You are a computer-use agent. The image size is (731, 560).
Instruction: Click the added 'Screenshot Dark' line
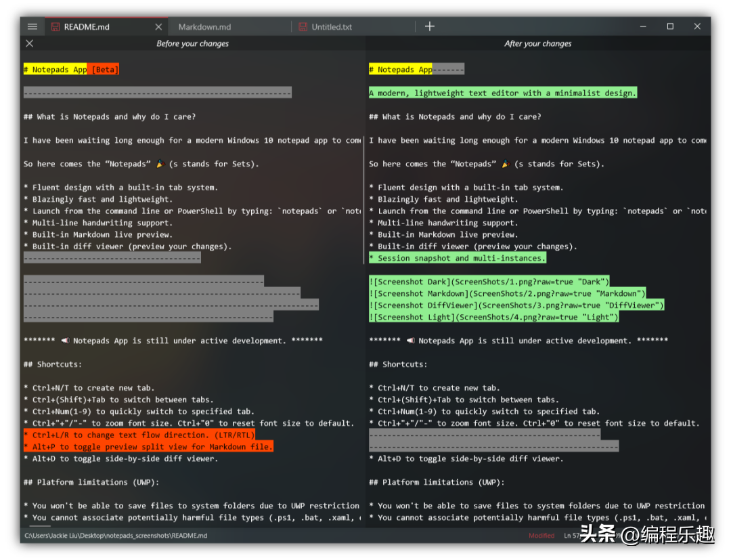click(x=489, y=282)
